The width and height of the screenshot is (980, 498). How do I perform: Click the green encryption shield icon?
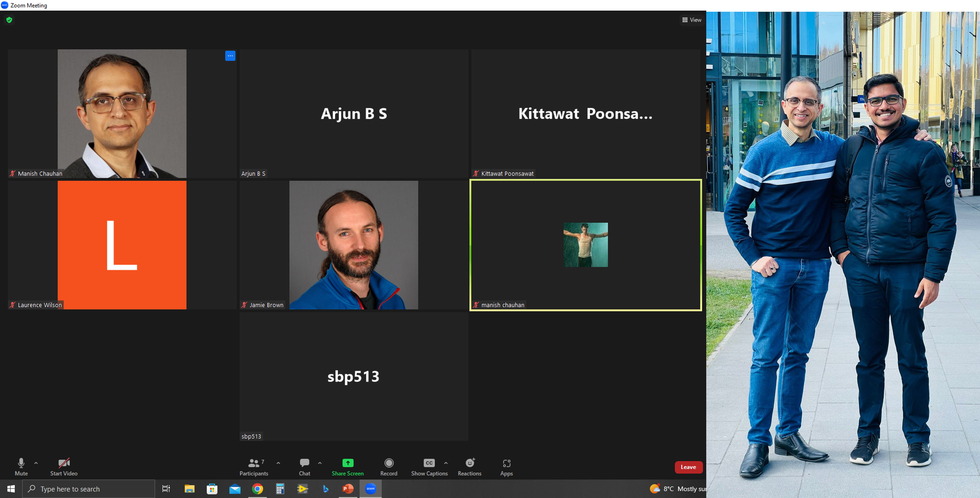tap(10, 20)
